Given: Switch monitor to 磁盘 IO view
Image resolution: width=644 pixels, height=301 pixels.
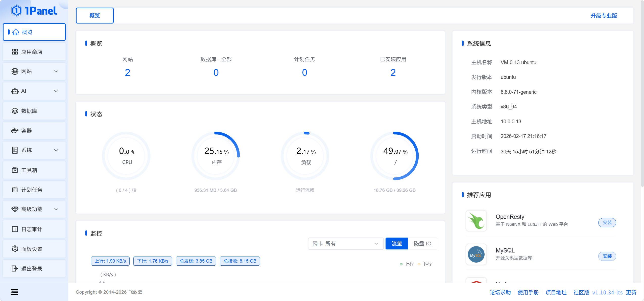Looking at the screenshot, I should 422,243.
